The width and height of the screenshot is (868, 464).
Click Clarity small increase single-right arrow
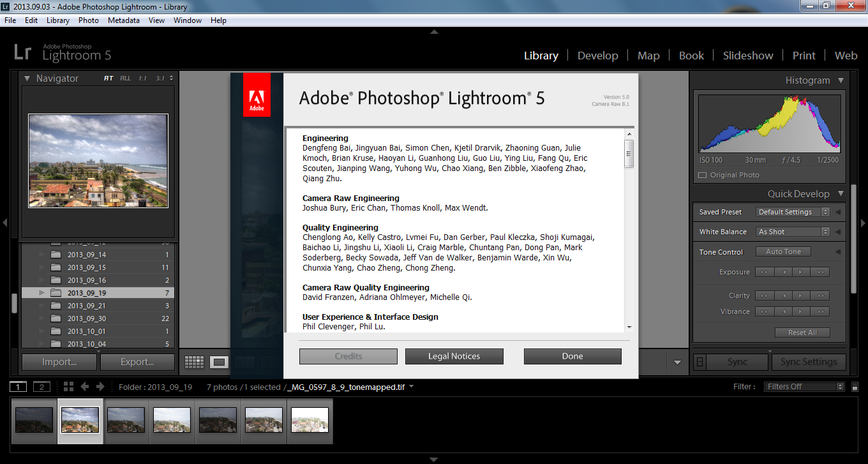coord(802,296)
